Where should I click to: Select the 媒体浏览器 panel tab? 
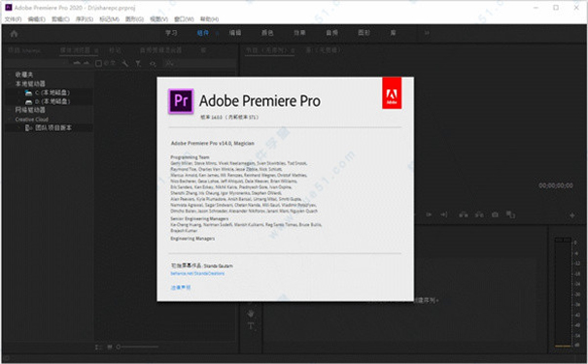(x=76, y=50)
